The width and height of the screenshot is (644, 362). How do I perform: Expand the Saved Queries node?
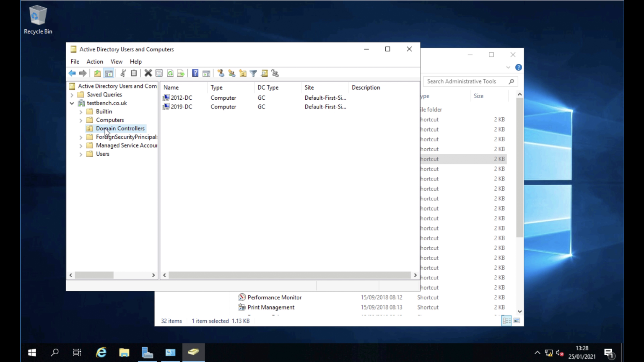(x=72, y=95)
